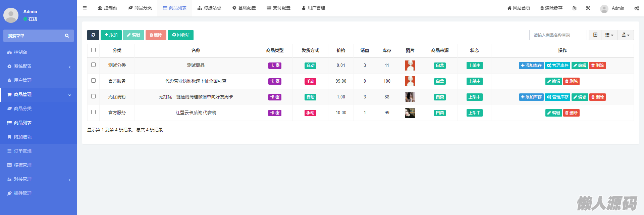Click 回收站 recycle bin button
This screenshot has height=215, width=644.
click(x=180, y=35)
